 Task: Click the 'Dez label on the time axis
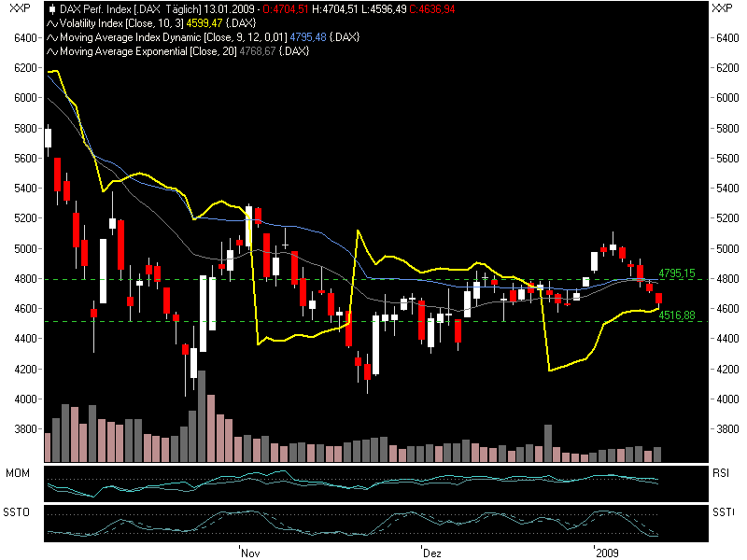(429, 552)
